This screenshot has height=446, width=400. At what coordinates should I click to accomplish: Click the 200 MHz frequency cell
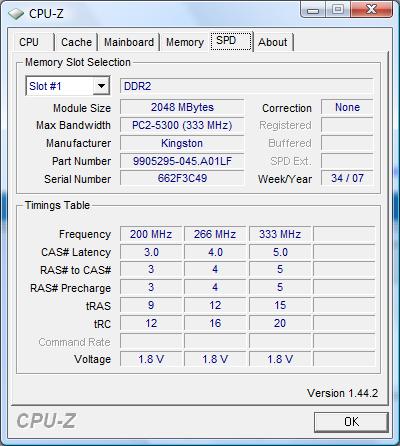coord(151,234)
